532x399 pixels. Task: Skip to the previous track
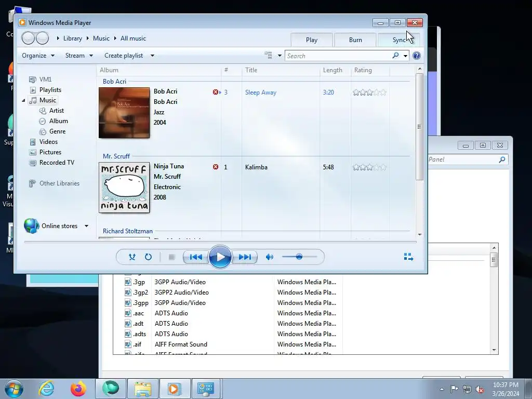point(196,257)
